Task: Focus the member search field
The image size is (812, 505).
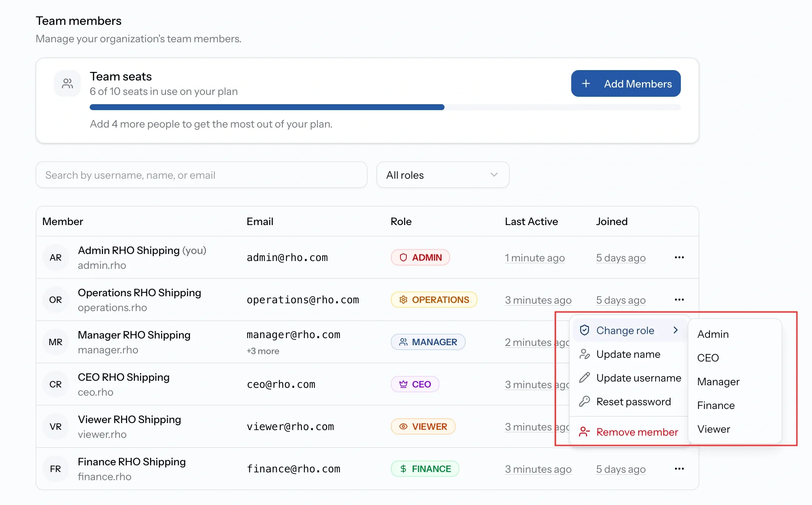Action: [x=202, y=175]
